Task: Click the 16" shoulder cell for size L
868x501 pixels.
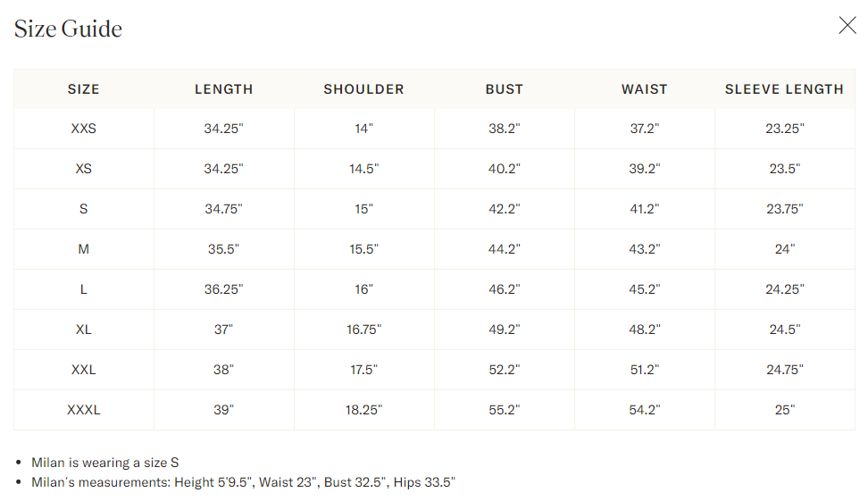Action: tap(363, 289)
